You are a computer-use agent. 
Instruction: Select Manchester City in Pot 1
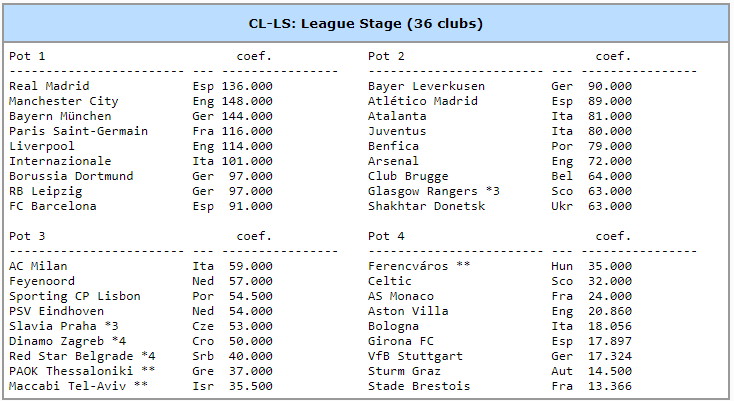tap(63, 101)
